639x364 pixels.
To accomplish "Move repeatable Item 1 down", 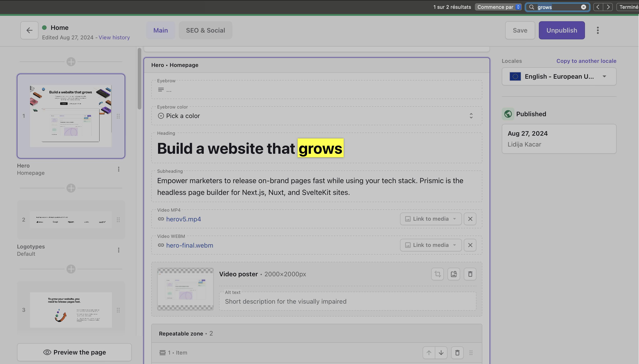I will (441, 352).
